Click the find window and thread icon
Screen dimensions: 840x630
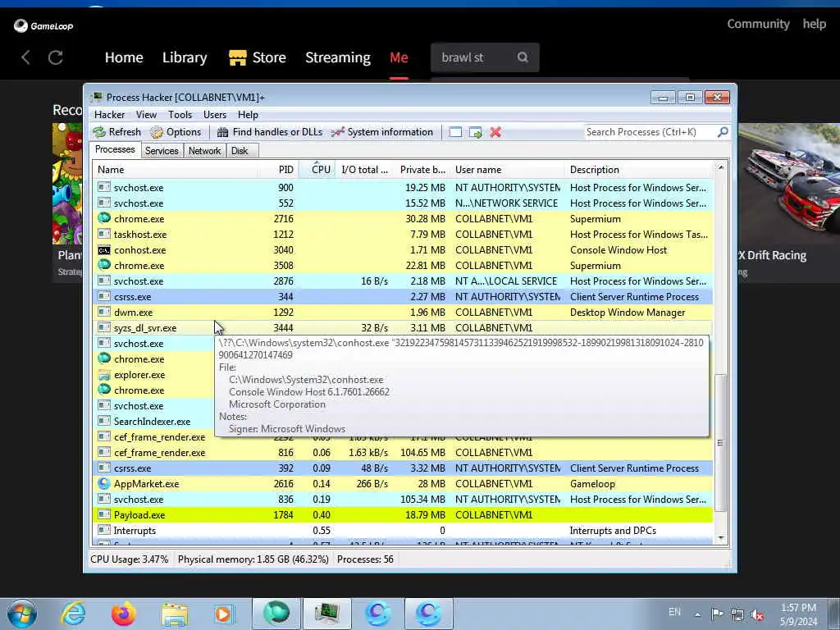click(x=475, y=132)
